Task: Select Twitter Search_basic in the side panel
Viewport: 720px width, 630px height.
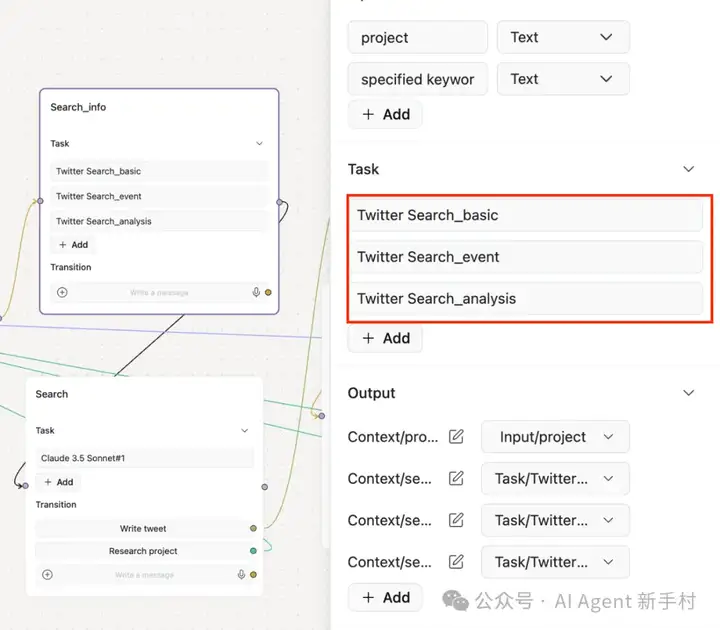Action: tap(527, 215)
